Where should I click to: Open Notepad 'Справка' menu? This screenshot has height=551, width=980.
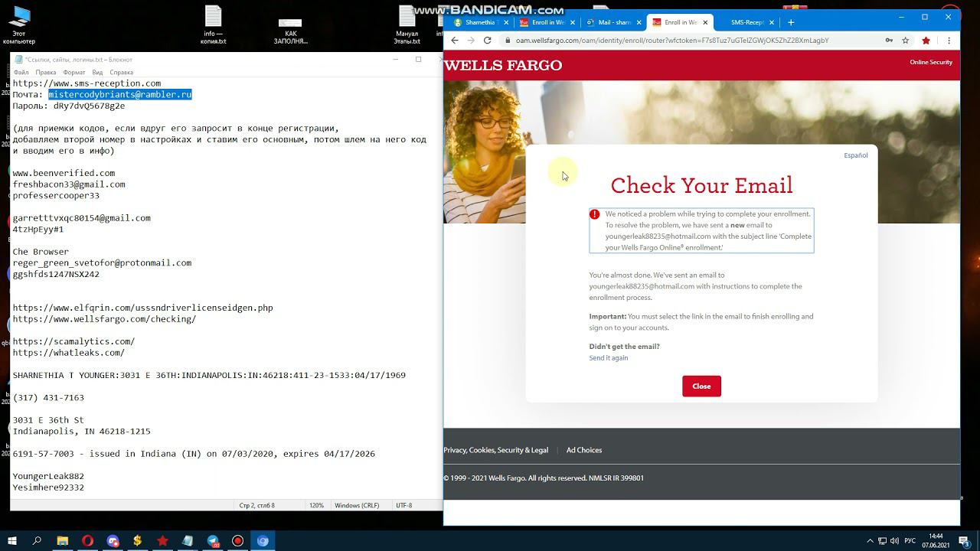click(121, 73)
